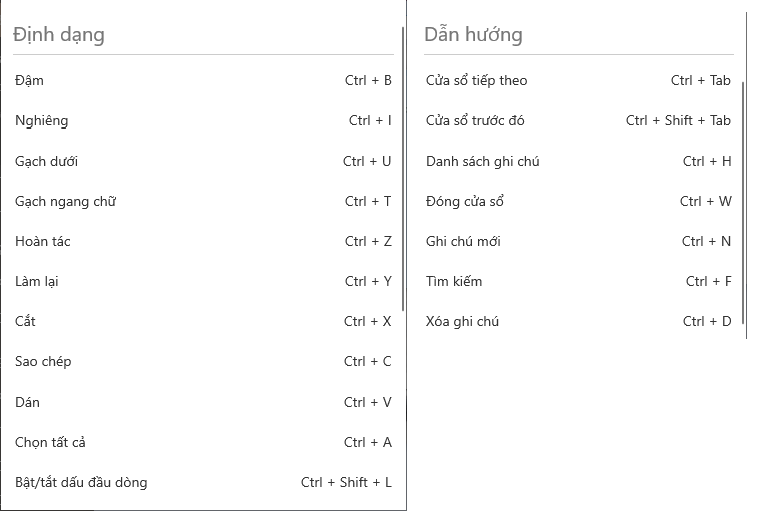The height and width of the screenshot is (511, 768).
Task: Select the Chọn tất cả entry
Action: point(203,442)
